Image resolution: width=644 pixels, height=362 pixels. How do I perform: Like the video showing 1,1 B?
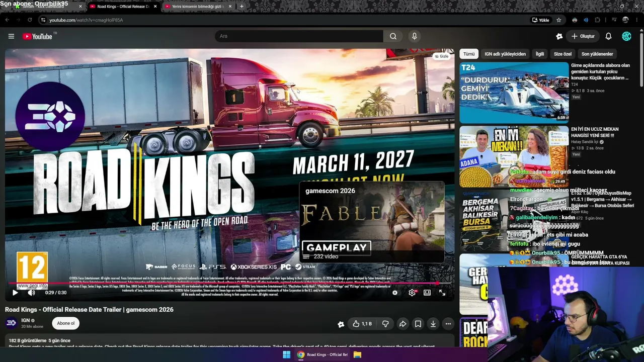coord(362,324)
